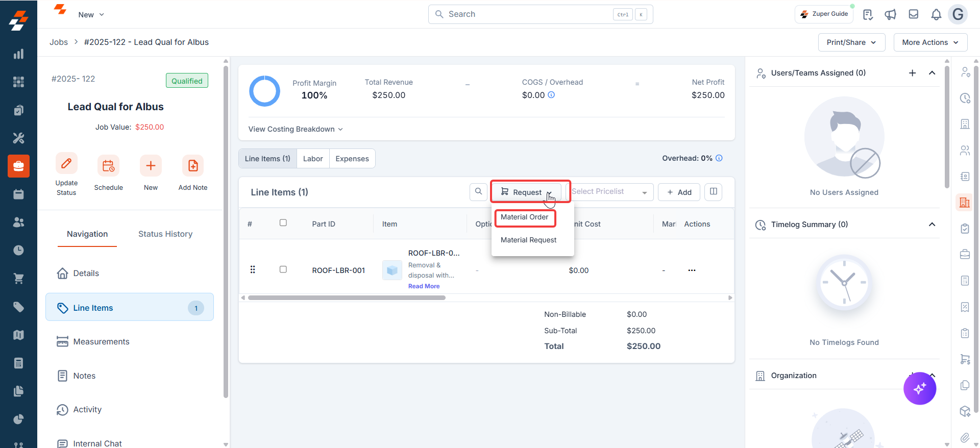Open Details in the navigation list

coord(130,273)
